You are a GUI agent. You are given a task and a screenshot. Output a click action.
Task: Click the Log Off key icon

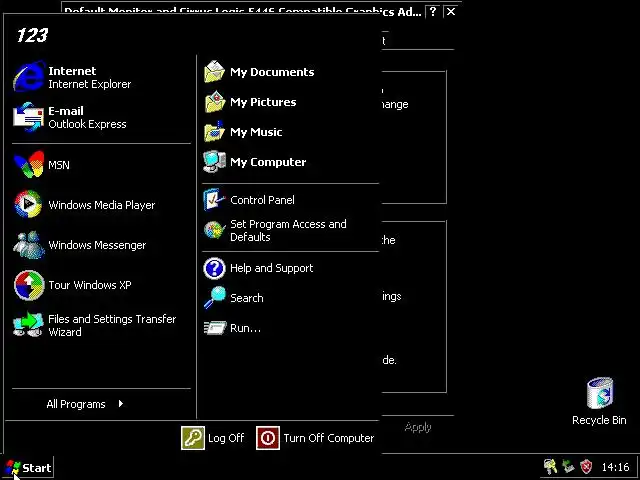[x=193, y=438]
